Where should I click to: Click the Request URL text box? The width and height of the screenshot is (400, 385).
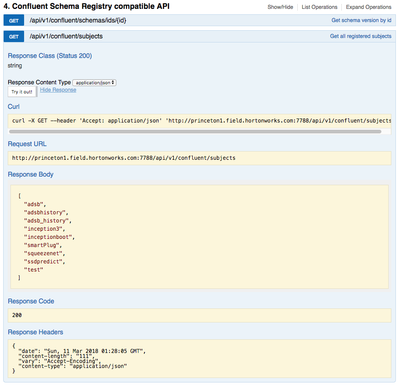click(199, 158)
